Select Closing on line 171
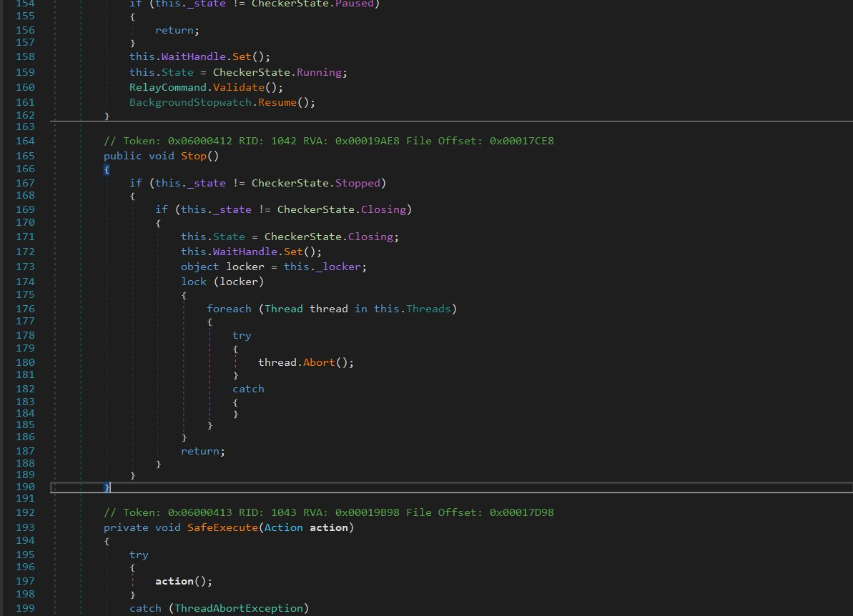853x616 pixels. click(370, 237)
